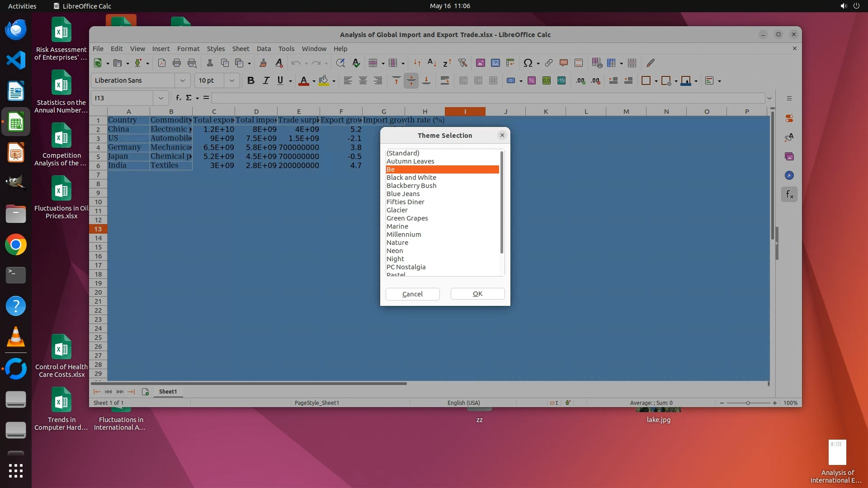Image resolution: width=868 pixels, height=488 pixels.
Task: Click the Format as Percent icon
Action: (x=532, y=81)
